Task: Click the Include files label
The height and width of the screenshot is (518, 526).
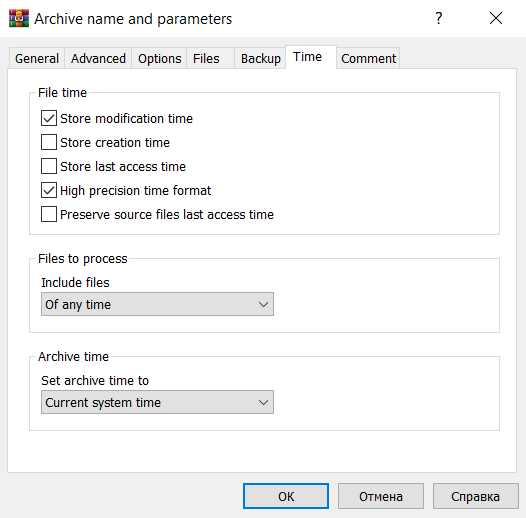Action: (75, 282)
